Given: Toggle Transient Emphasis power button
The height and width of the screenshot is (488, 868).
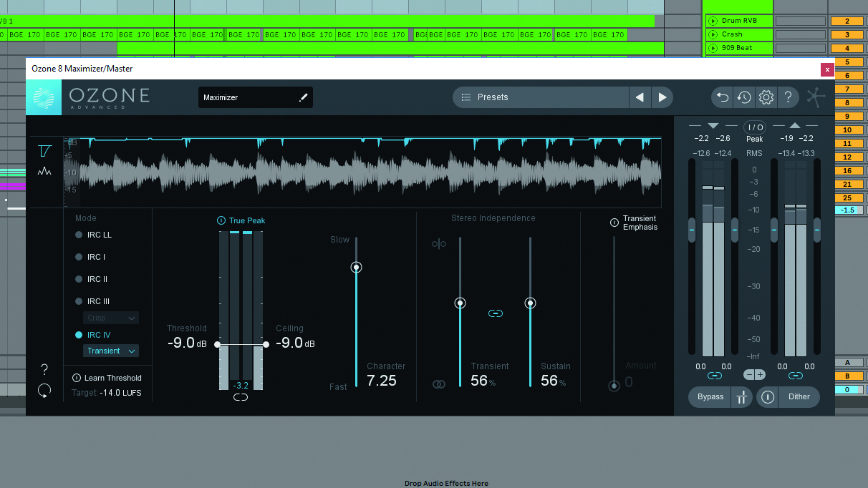Looking at the screenshot, I should [x=614, y=223].
